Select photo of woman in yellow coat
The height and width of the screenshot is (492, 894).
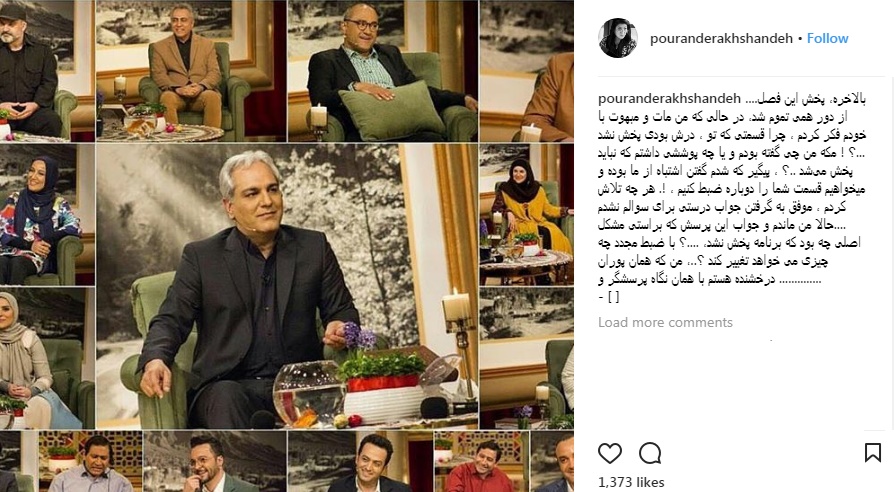tap(526, 214)
